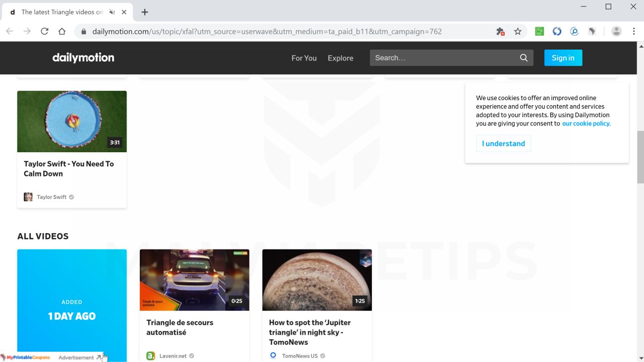Open a new browser tab
The width and height of the screenshot is (644, 362).
coord(145,12)
